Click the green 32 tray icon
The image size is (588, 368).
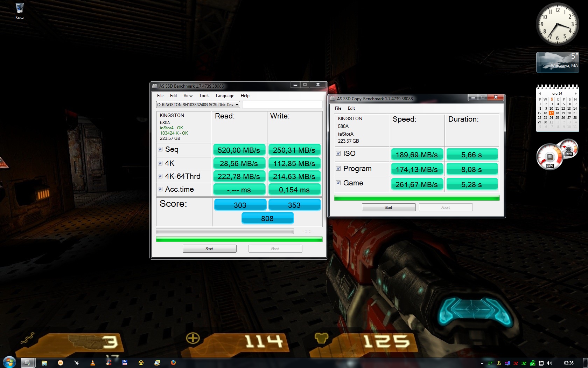[524, 363]
